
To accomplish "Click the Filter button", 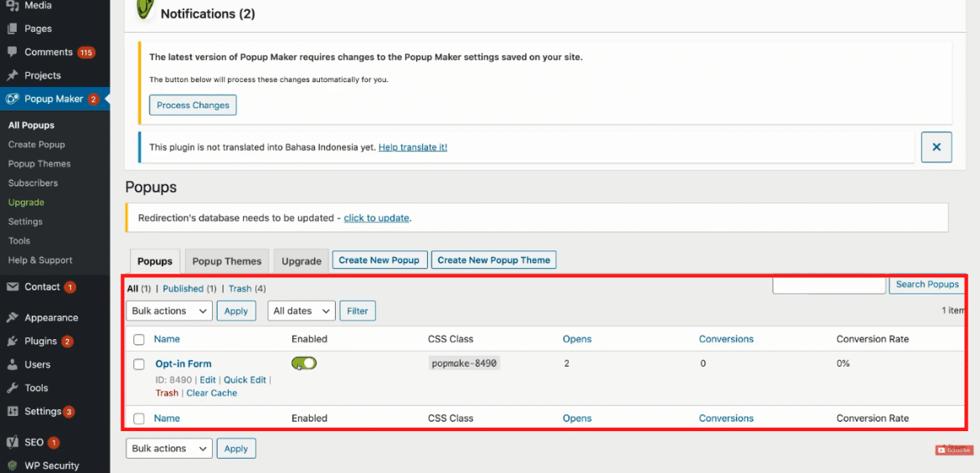I will coord(358,311).
